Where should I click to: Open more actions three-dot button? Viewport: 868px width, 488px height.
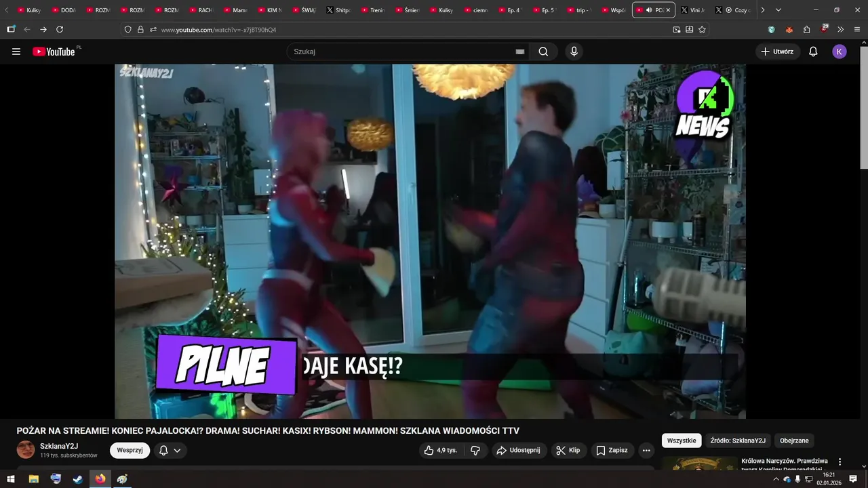[646, 450]
